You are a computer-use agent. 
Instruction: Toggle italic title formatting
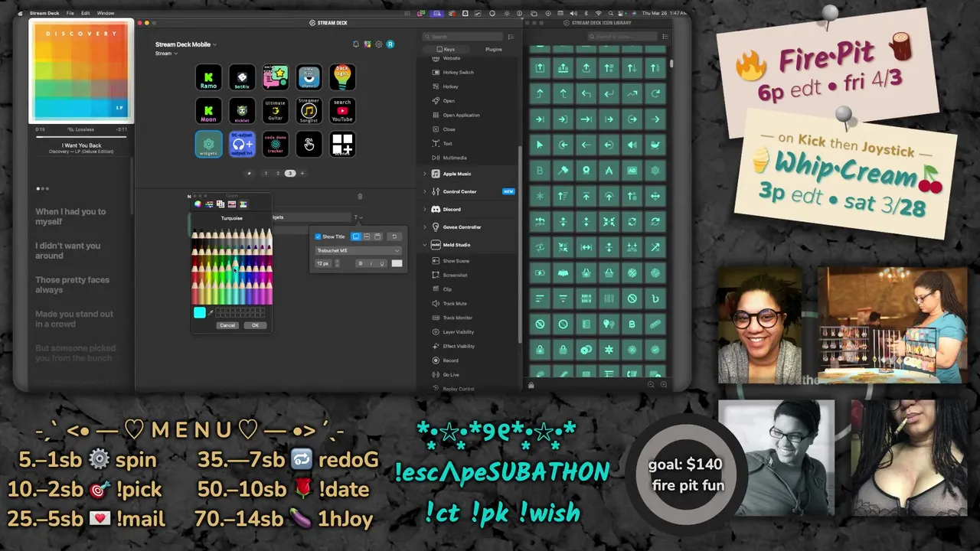[371, 263]
